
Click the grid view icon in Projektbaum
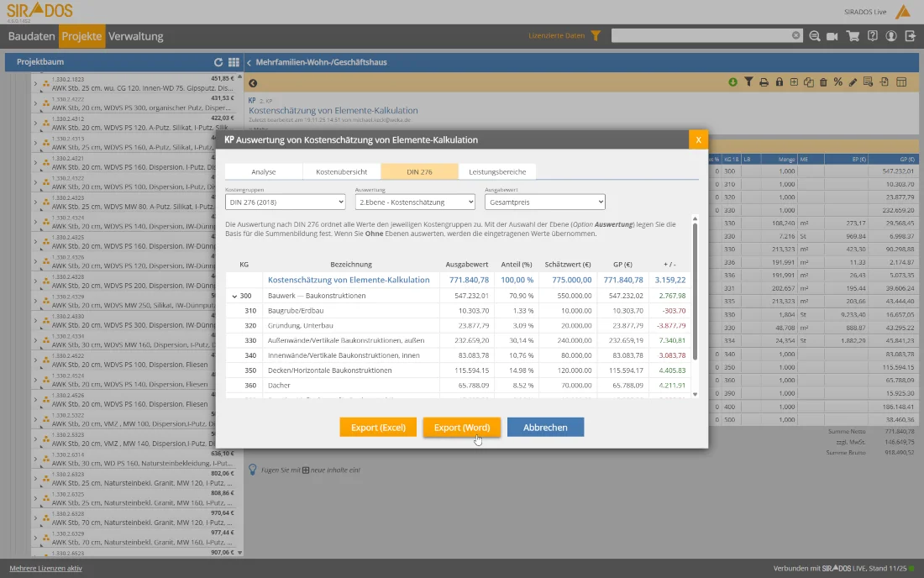click(232, 62)
